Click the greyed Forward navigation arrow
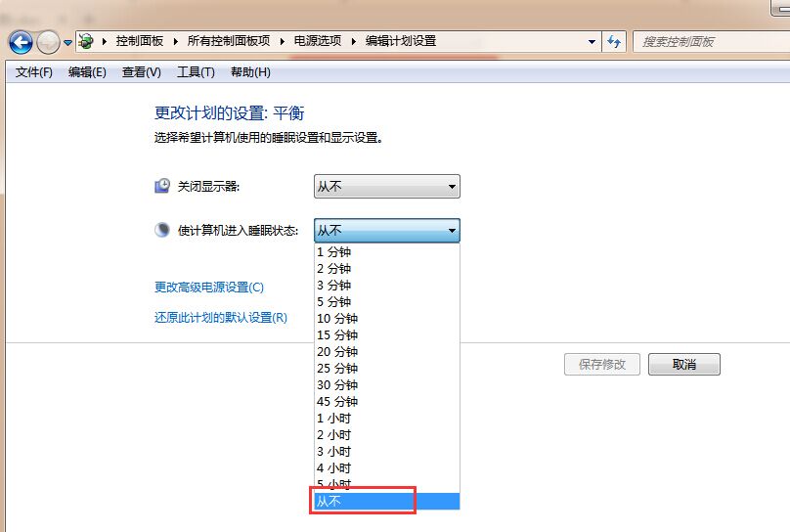 tap(48, 42)
